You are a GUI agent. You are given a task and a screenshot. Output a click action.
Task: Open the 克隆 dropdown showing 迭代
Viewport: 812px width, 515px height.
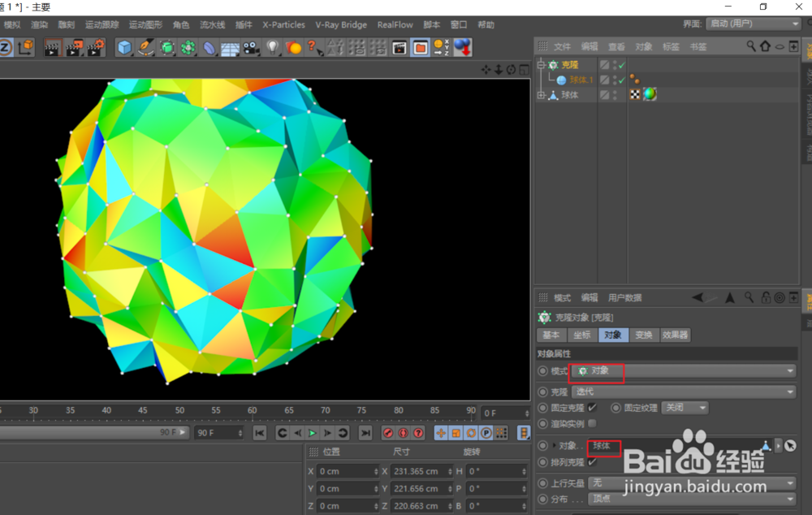click(x=684, y=392)
